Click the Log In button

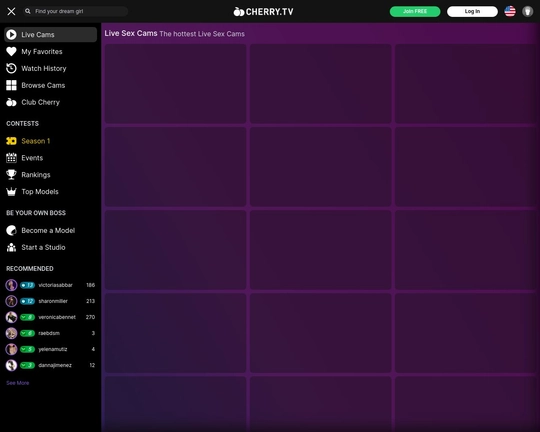[472, 11]
